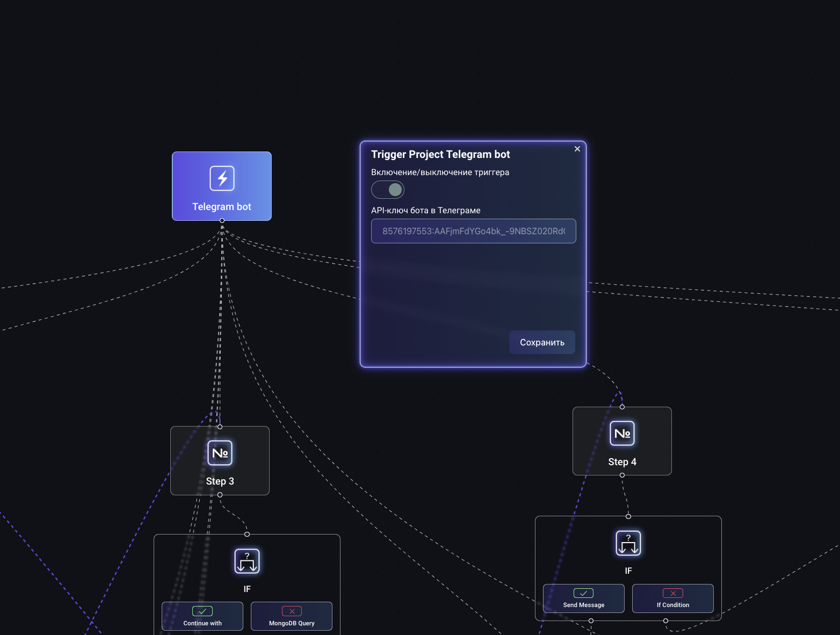The width and height of the screenshot is (840, 635).
Task: Open the MongoDB Query false branch
Action: pos(292,616)
